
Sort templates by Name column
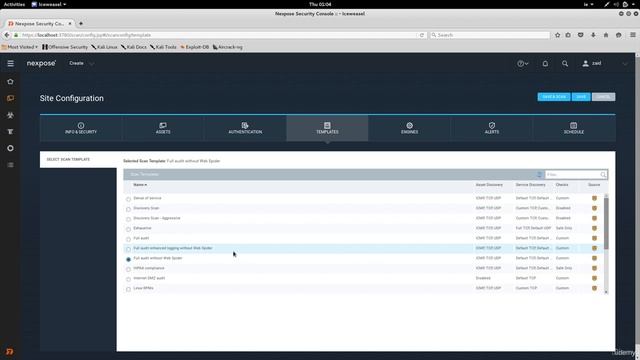[x=140, y=185]
